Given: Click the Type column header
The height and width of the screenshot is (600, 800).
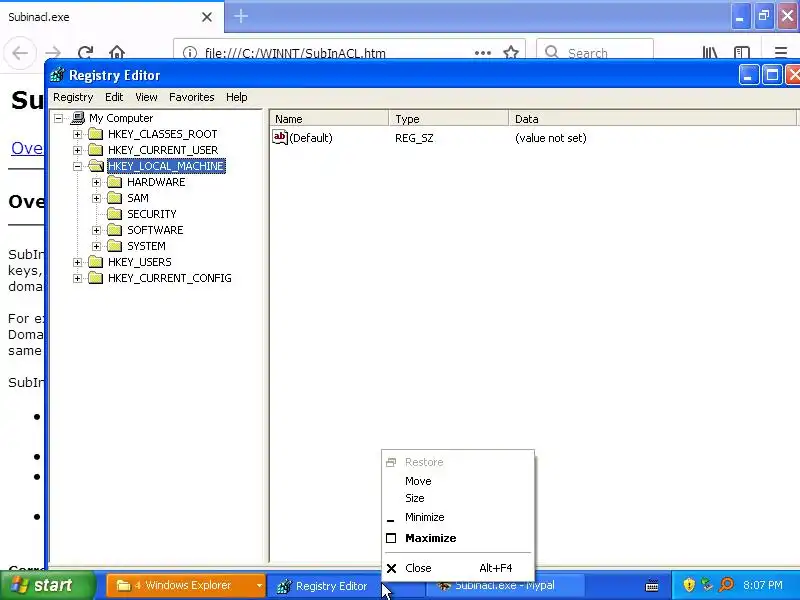Looking at the screenshot, I should click(449, 119).
